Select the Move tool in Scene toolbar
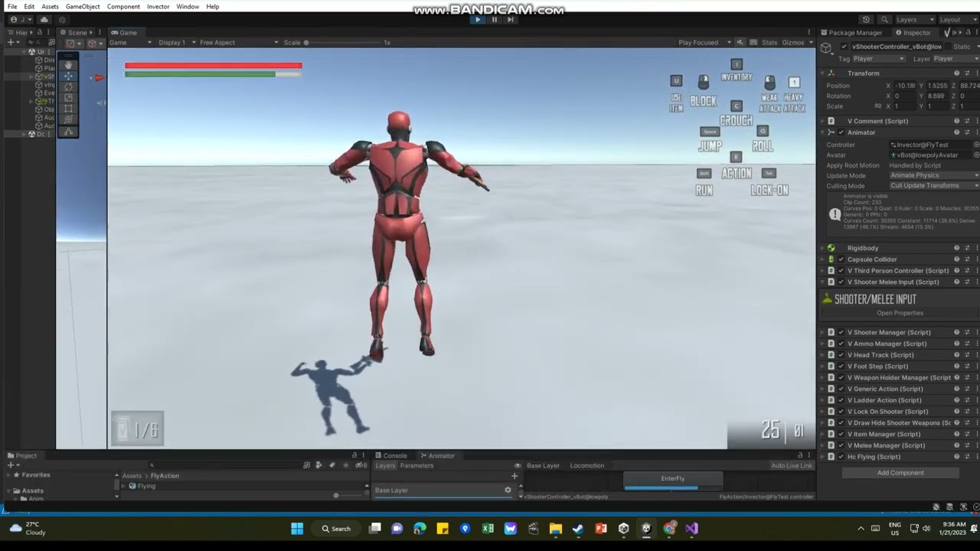 (x=68, y=76)
